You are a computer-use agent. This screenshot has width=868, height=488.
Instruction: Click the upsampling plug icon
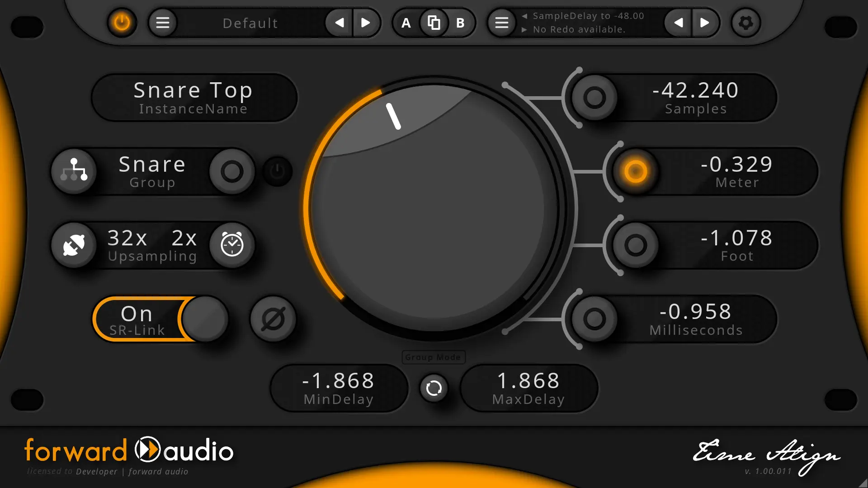(74, 245)
